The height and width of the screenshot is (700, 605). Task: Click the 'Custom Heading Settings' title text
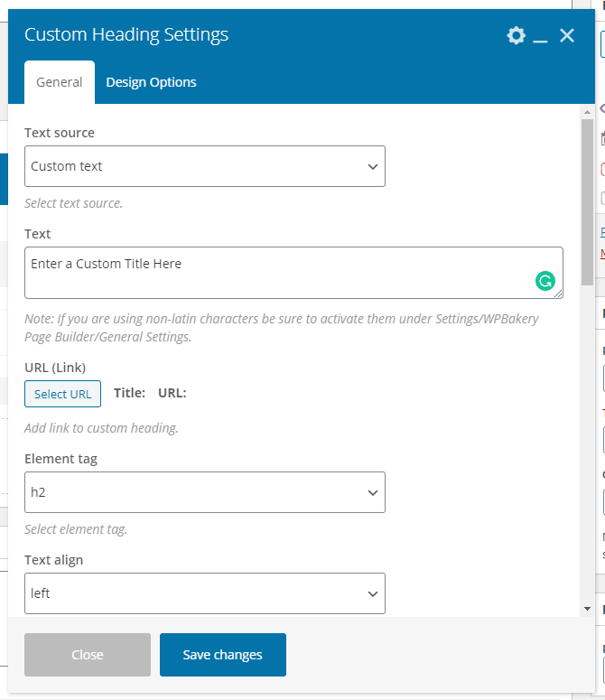click(126, 34)
